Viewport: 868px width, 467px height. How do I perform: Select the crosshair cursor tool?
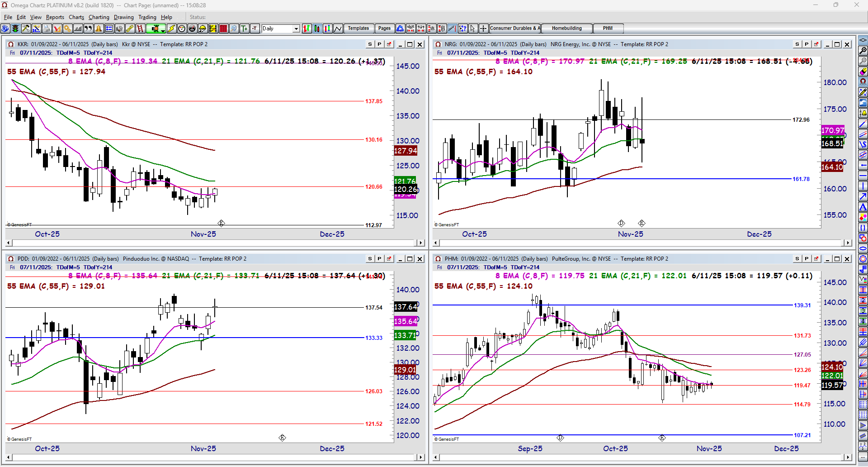tap(483, 29)
